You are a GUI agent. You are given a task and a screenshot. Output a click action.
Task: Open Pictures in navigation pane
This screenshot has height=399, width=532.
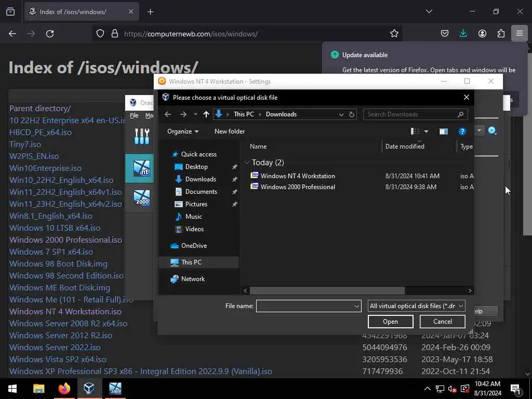click(x=196, y=204)
